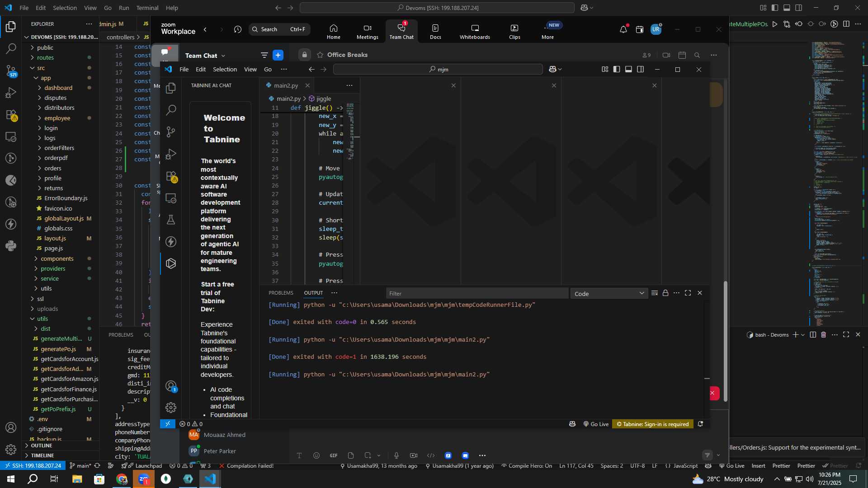Open Explorer icon in inner VS Code window
868x488 pixels.
(171, 88)
